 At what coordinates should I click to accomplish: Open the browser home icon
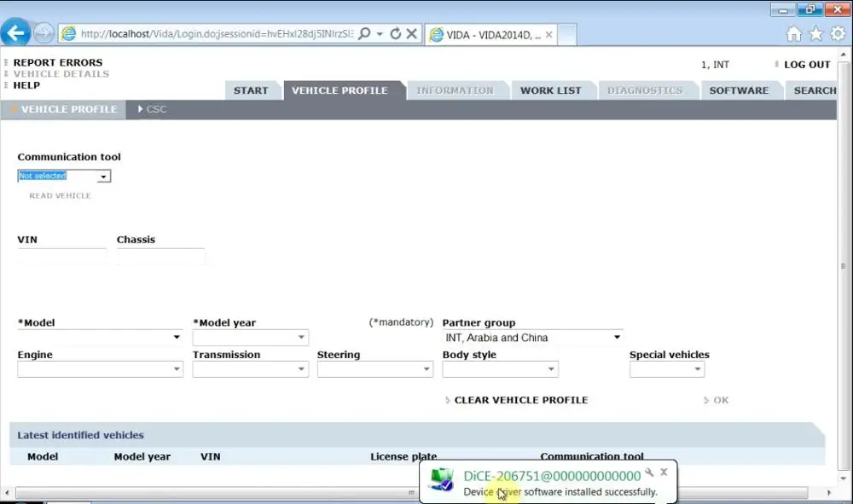pyautogui.click(x=793, y=34)
